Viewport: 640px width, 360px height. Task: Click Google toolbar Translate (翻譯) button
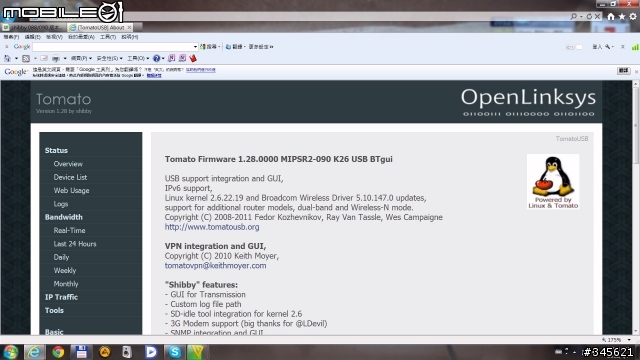point(234,47)
